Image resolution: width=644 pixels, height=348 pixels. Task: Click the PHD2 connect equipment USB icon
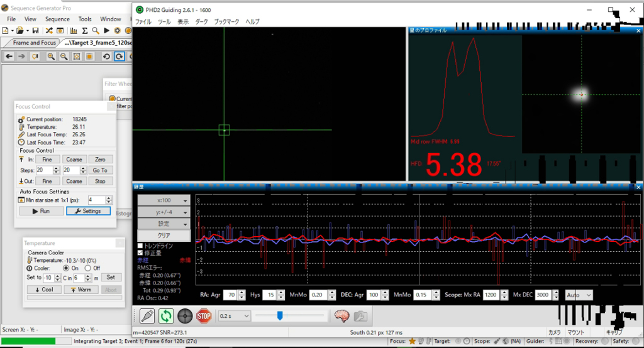pyautogui.click(x=147, y=316)
